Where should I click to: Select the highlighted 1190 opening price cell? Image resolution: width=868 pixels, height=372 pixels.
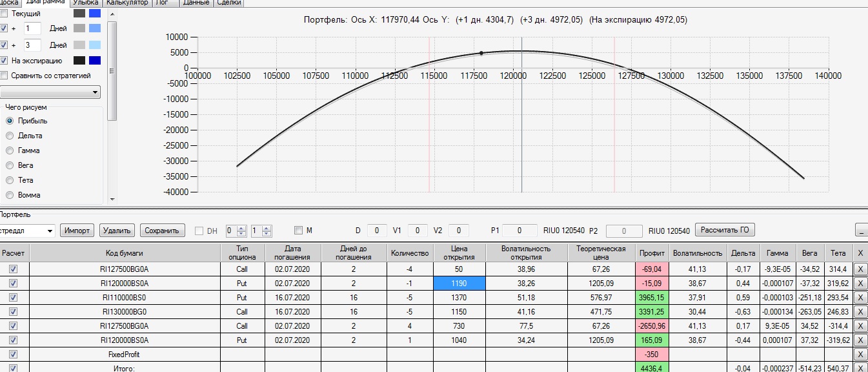459,284
